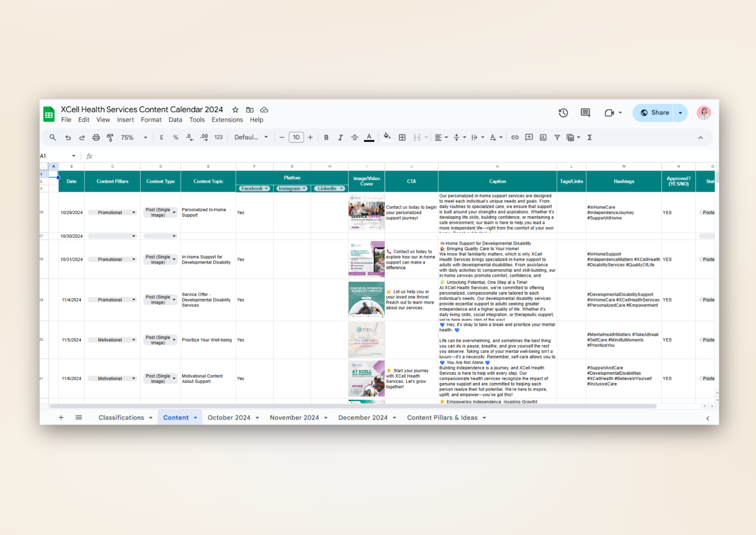The image size is (756, 535).
Task: Open the comments panel icon
Action: pyautogui.click(x=585, y=113)
